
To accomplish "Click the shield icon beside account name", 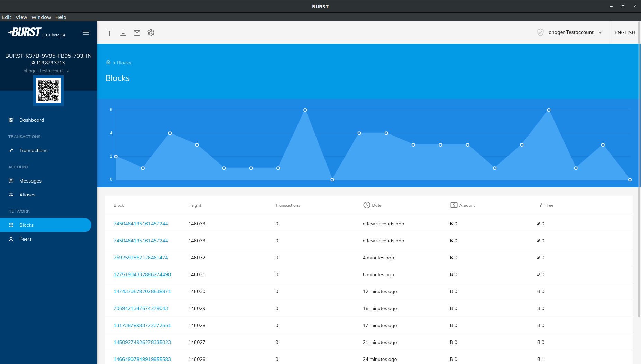I will click(540, 32).
